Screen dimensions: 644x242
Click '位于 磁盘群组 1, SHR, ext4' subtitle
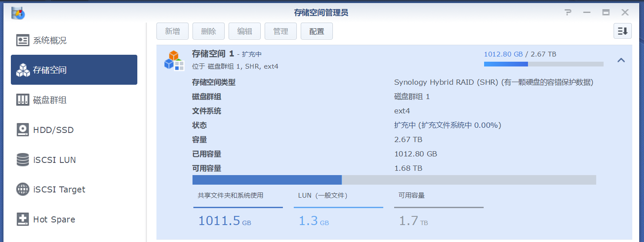tap(235, 66)
